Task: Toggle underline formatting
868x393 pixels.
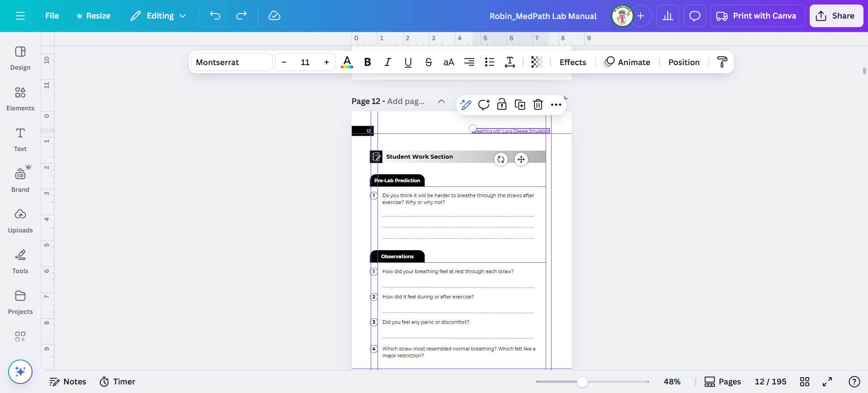Action: 408,62
